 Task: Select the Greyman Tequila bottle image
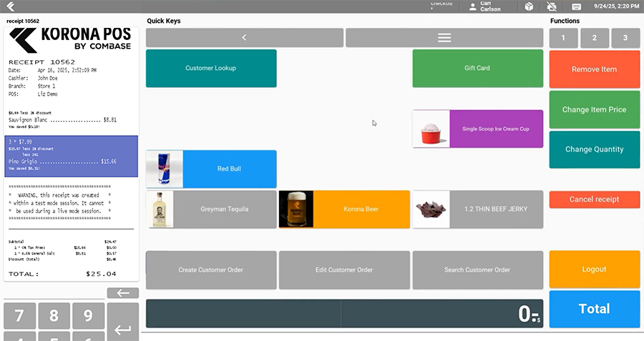pos(160,209)
